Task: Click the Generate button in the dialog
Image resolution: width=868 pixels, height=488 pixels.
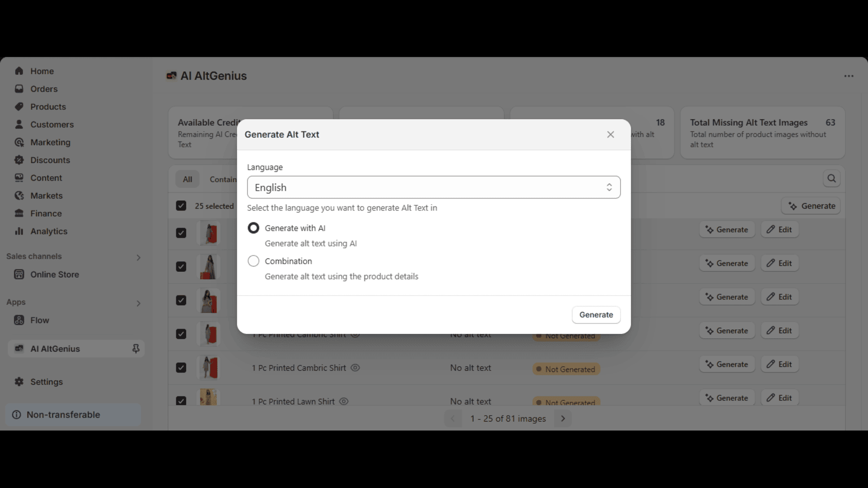Action: [596, 314]
